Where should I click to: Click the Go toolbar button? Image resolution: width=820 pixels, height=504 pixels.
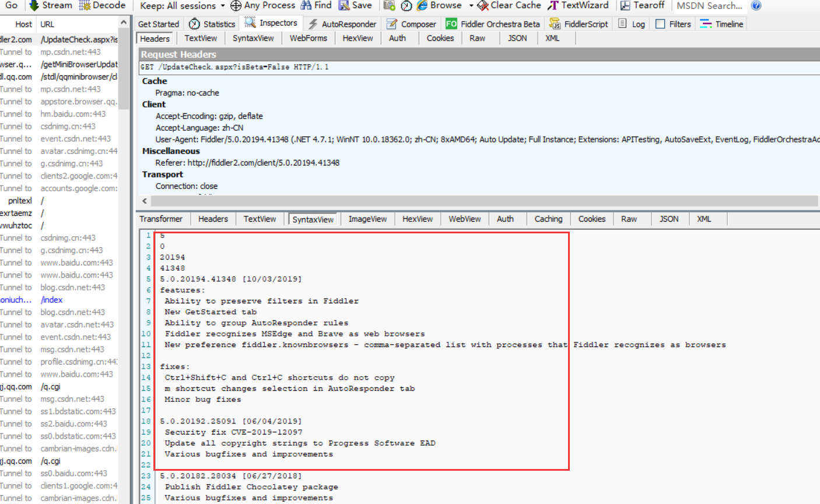pos(12,5)
